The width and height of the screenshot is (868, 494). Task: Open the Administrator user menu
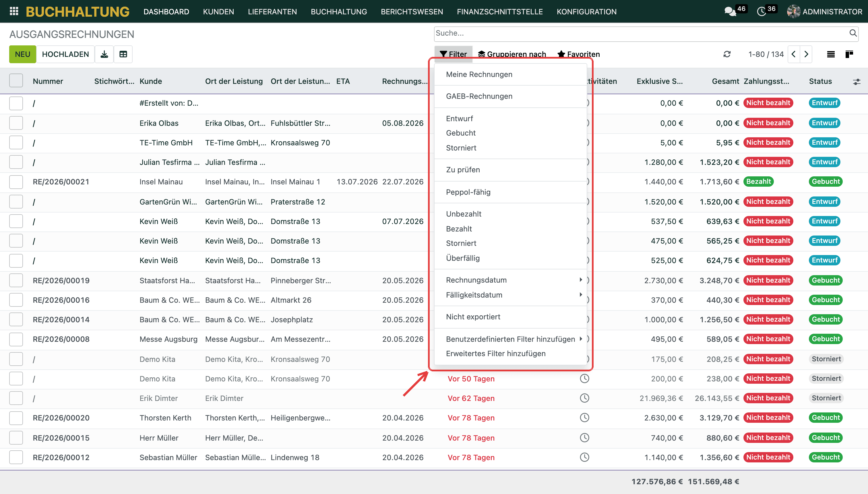coord(824,11)
